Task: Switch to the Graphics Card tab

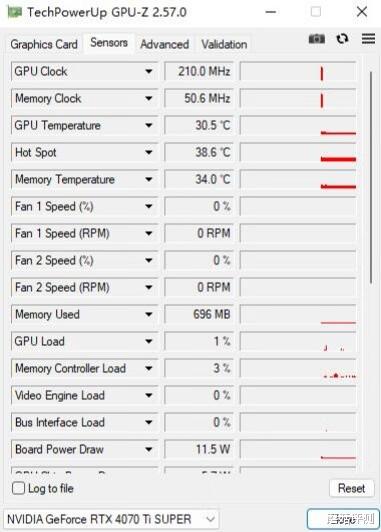Action: [x=44, y=44]
